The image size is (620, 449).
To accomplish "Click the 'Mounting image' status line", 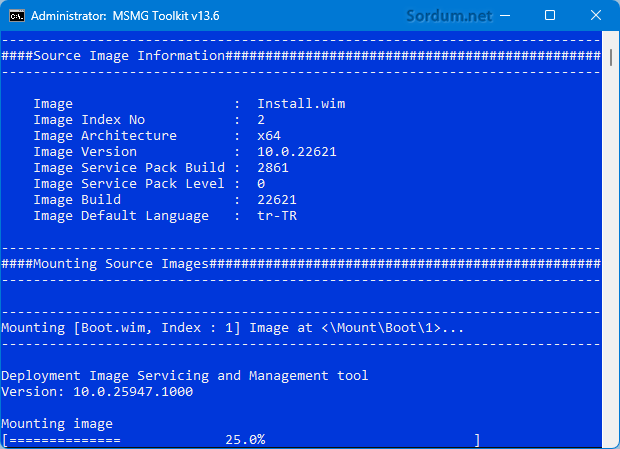I will click(x=57, y=424).
